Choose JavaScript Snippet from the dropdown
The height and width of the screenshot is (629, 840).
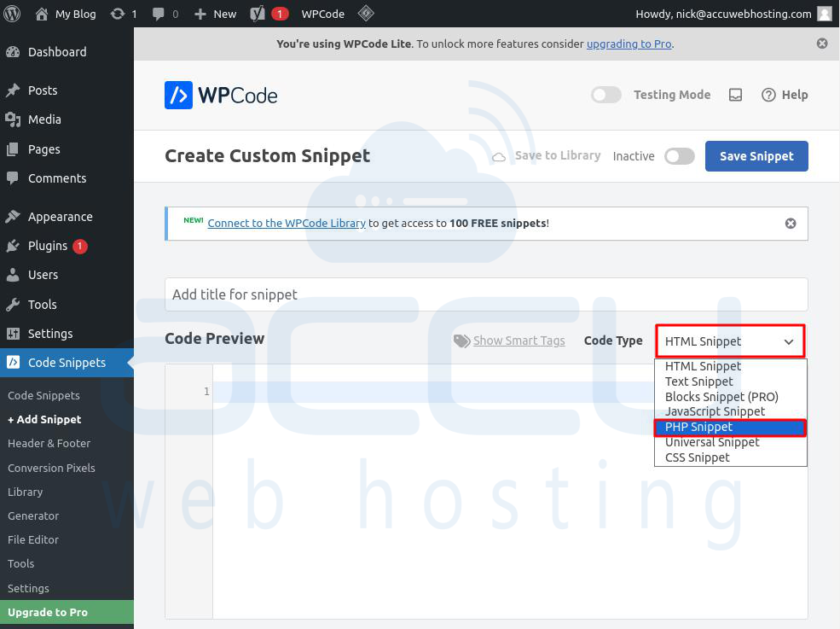(x=715, y=411)
